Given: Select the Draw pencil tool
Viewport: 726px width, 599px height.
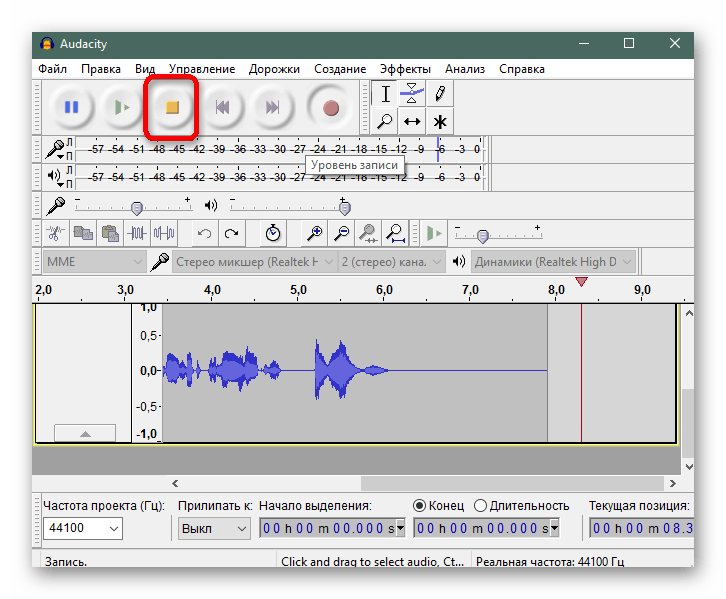Looking at the screenshot, I should click(x=439, y=94).
